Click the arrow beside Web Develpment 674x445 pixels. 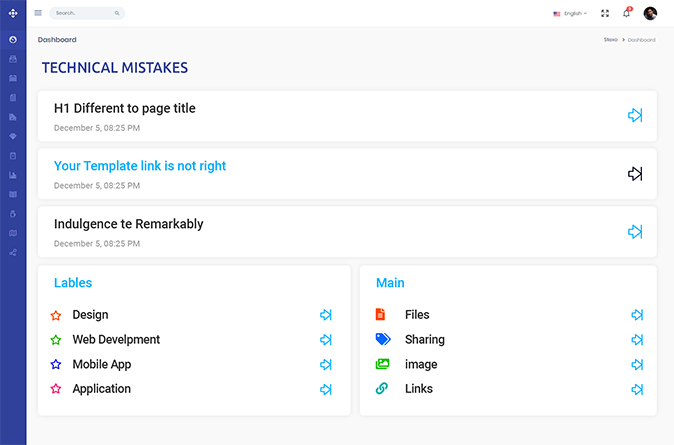(326, 340)
